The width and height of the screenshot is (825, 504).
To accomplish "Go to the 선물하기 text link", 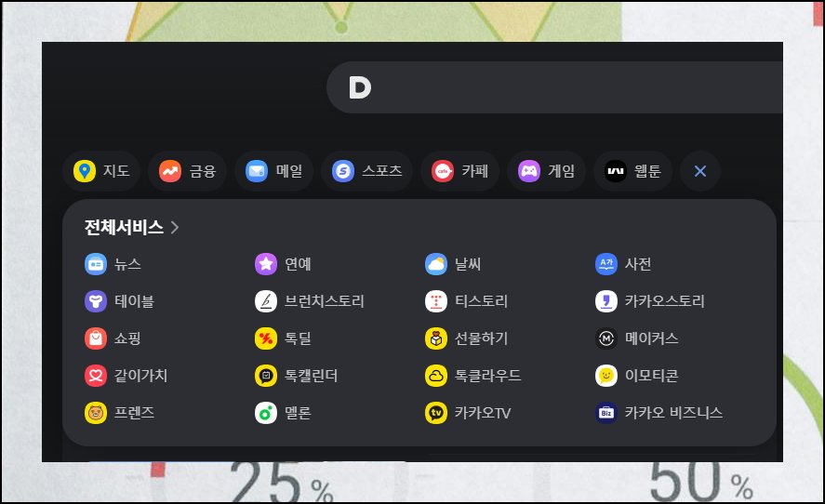I will (481, 338).
